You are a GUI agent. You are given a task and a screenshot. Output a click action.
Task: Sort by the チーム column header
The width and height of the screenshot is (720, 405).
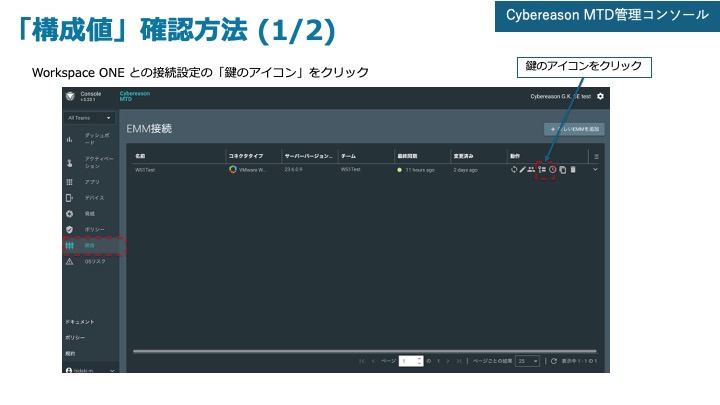tap(348, 156)
